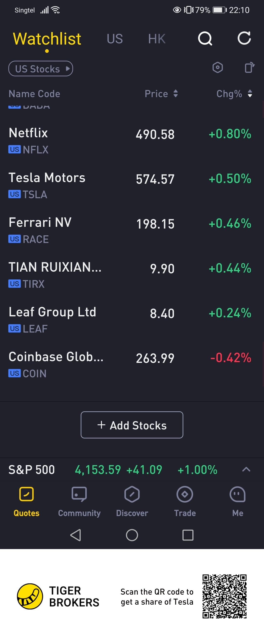Open the Trade icon

(185, 494)
